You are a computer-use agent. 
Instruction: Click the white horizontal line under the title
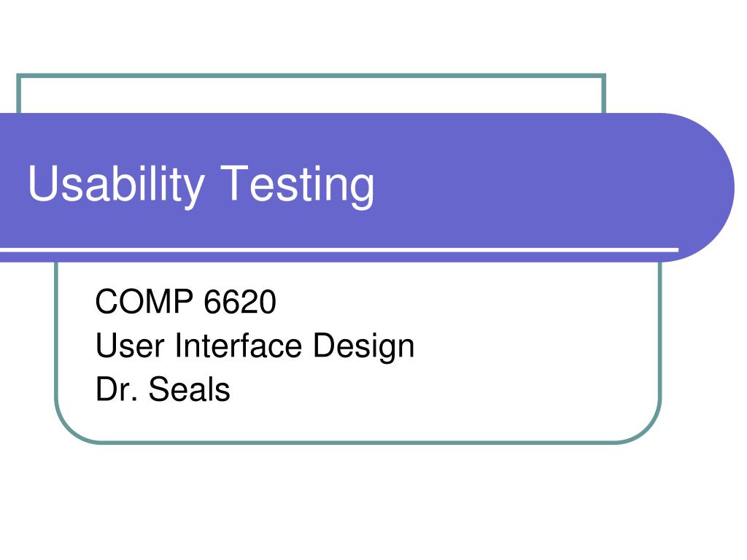(x=339, y=249)
